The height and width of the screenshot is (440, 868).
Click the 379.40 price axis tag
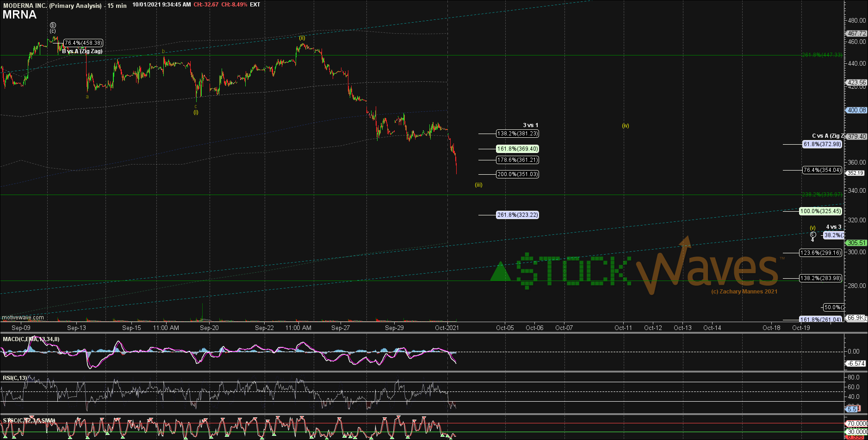(x=856, y=136)
